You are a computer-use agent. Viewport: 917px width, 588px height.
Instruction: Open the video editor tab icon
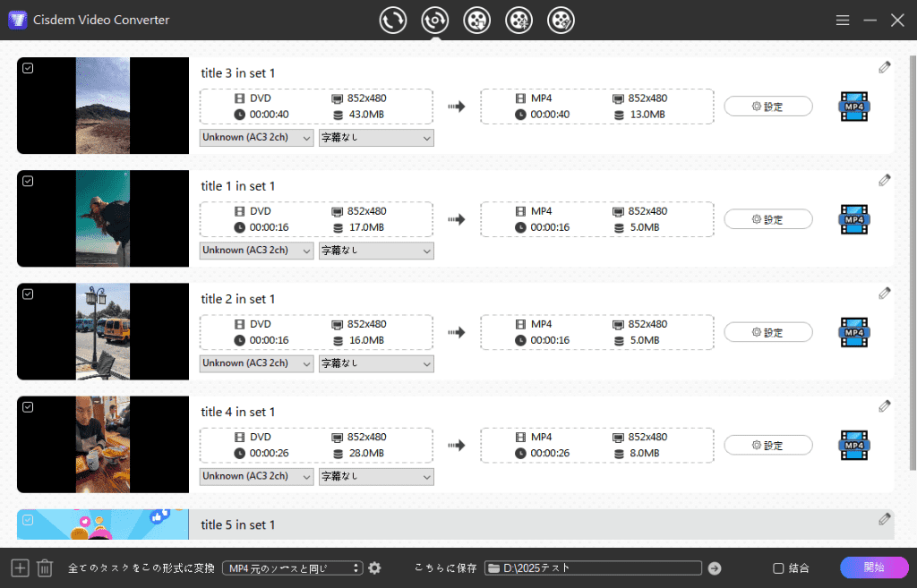[x=561, y=20]
